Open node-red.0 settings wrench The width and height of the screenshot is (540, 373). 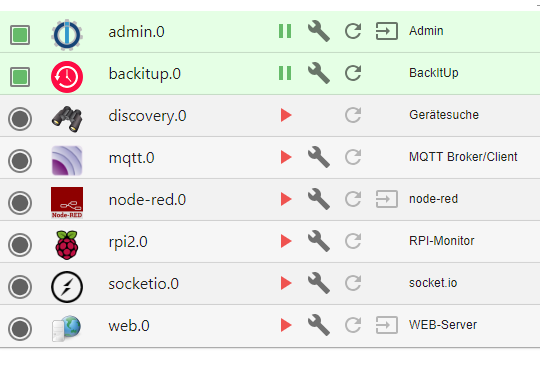tap(319, 199)
